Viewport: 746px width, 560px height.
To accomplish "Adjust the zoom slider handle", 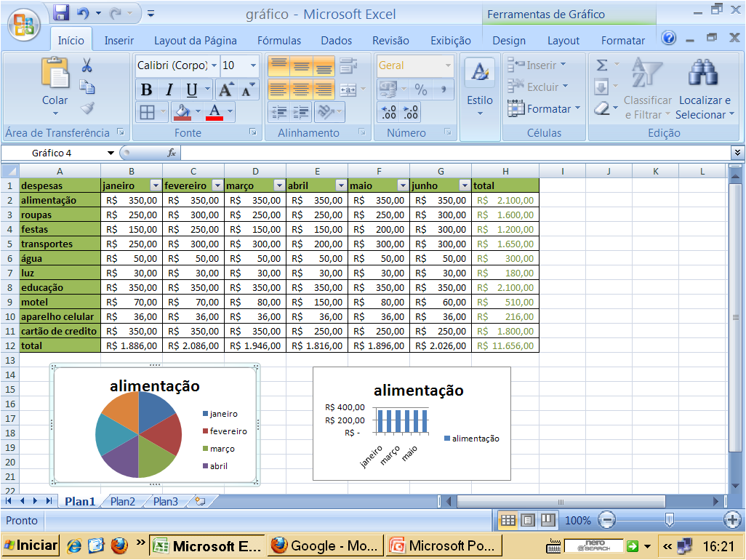I will (x=670, y=519).
